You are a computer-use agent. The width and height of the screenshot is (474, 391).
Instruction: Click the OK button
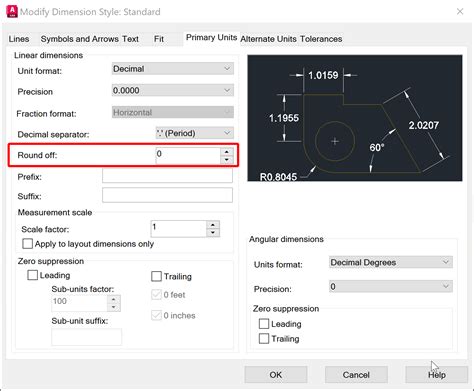(x=276, y=375)
